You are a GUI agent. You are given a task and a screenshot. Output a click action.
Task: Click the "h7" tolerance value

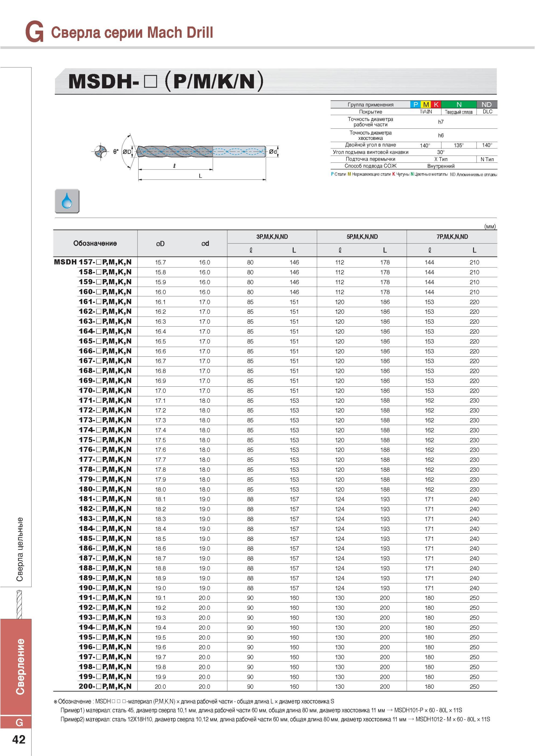coord(441,122)
